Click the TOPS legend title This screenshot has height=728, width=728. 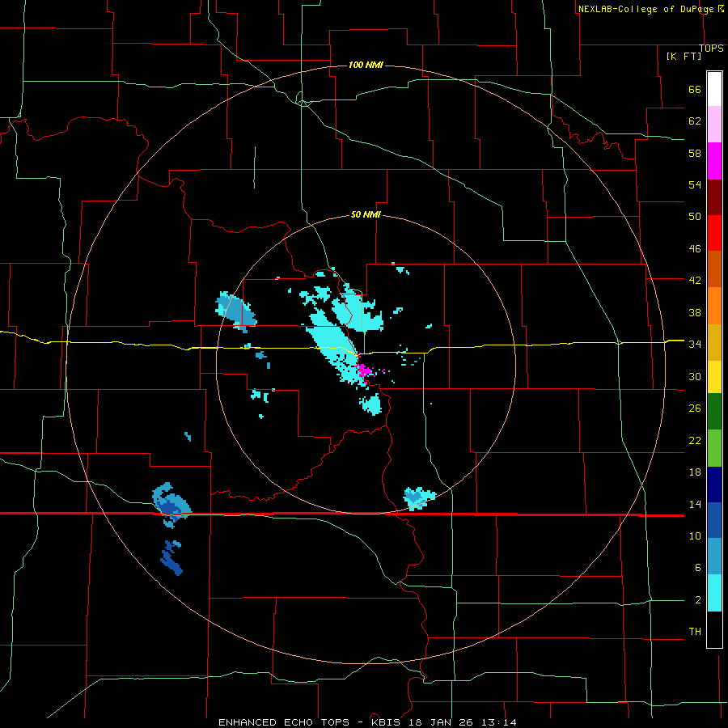tap(711, 49)
